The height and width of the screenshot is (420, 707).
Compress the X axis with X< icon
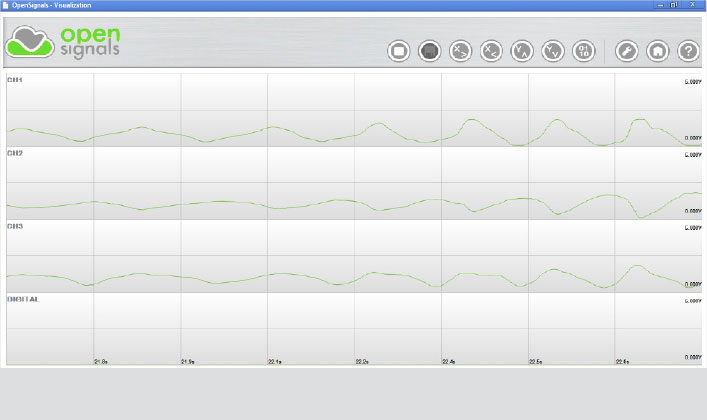[x=491, y=50]
